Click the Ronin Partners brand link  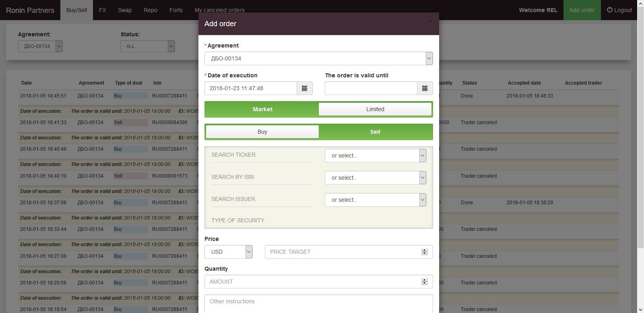tap(30, 10)
